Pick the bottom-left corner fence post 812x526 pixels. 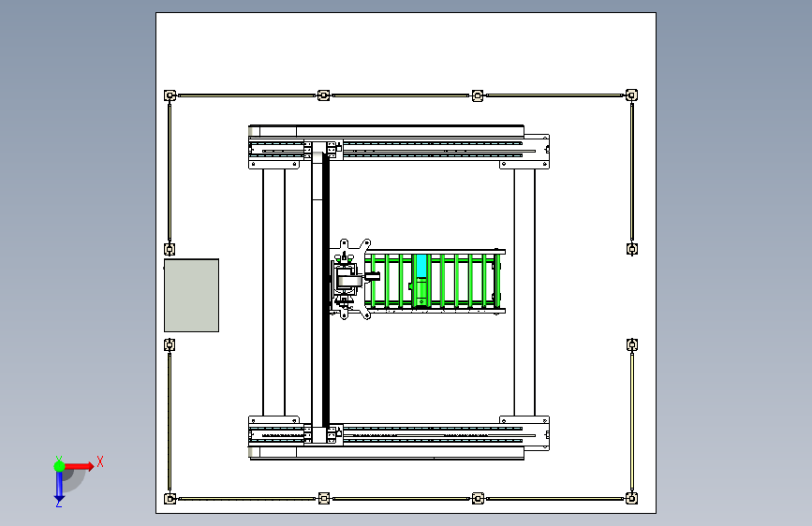[170, 499]
